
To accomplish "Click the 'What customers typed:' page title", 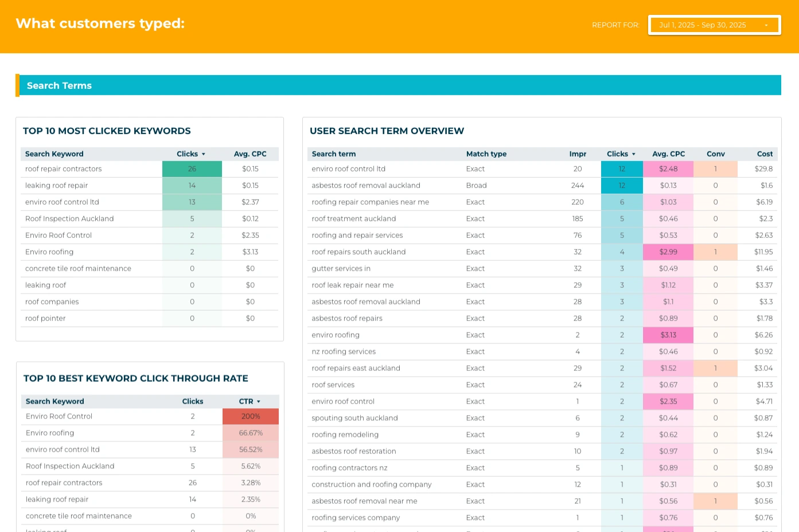I will tap(100, 24).
